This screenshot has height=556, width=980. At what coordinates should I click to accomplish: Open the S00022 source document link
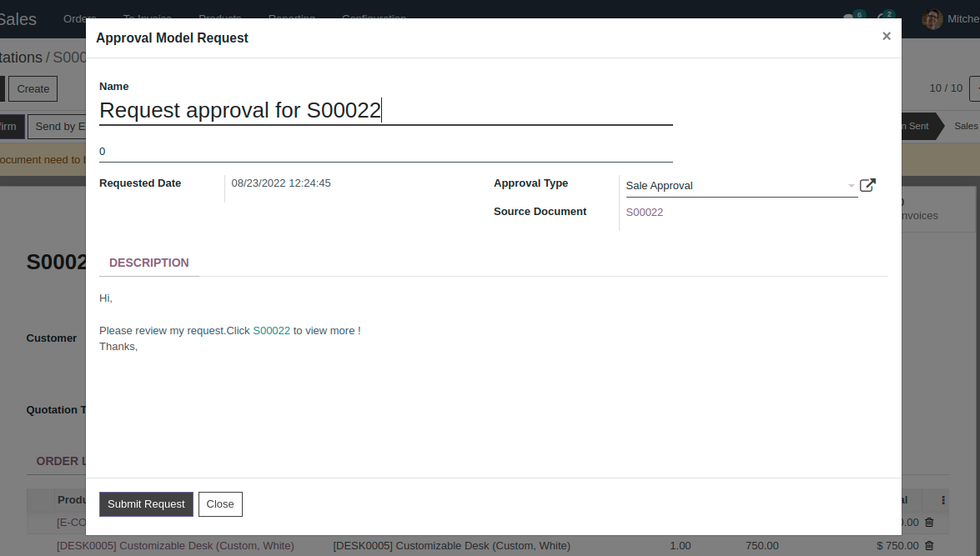[644, 213]
